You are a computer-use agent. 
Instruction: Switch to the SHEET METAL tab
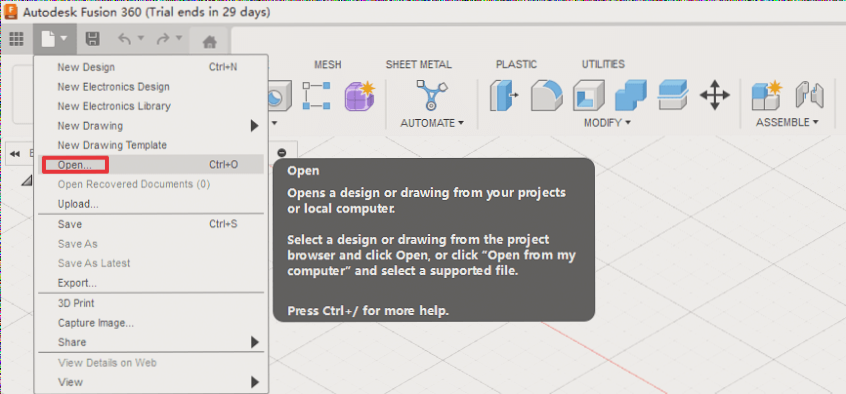[x=419, y=65]
